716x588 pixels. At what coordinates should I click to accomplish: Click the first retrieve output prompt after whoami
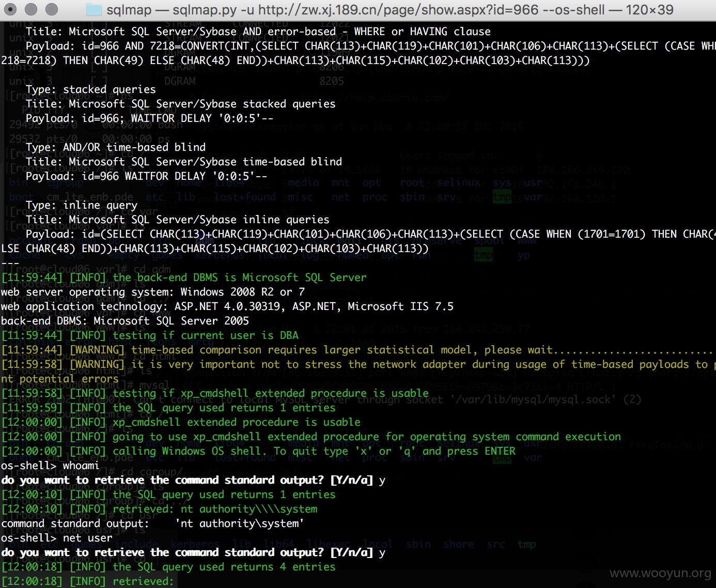click(x=193, y=480)
